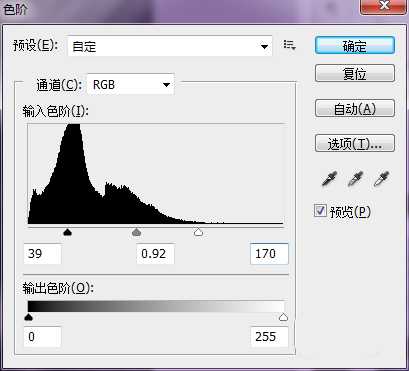Screen dimensions: 409x371
Task: Open the 预设 preset dropdown
Action: click(x=170, y=46)
